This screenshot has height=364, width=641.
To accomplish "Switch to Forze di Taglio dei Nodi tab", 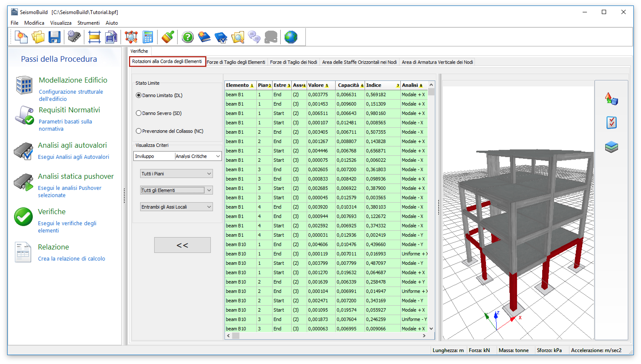I will coord(293,62).
